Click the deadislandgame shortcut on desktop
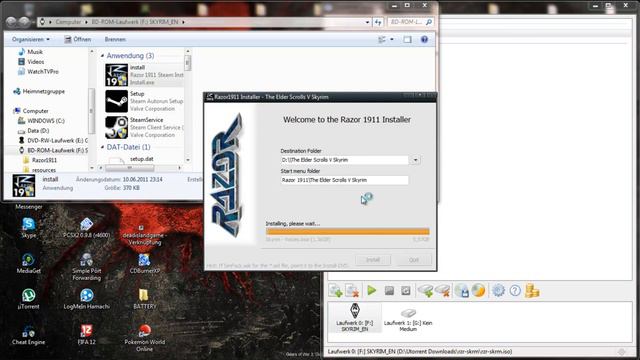The width and height of the screenshot is (640, 360). (144, 234)
